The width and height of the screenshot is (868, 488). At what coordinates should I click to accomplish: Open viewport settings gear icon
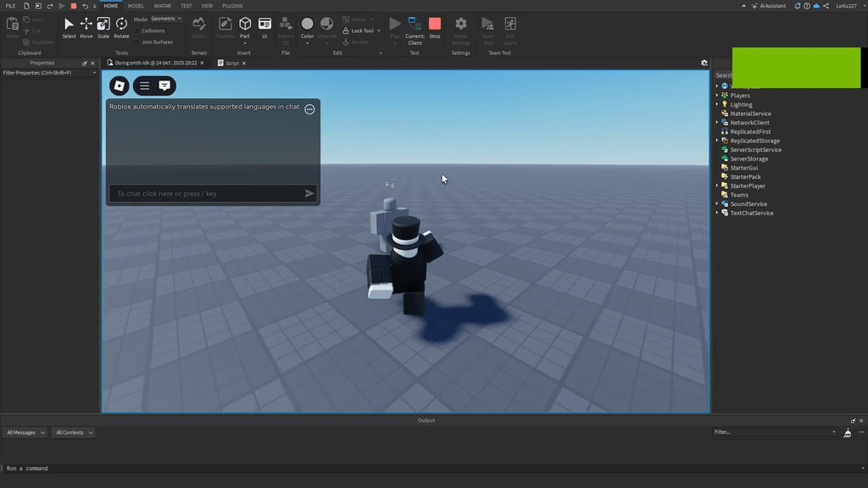click(704, 63)
